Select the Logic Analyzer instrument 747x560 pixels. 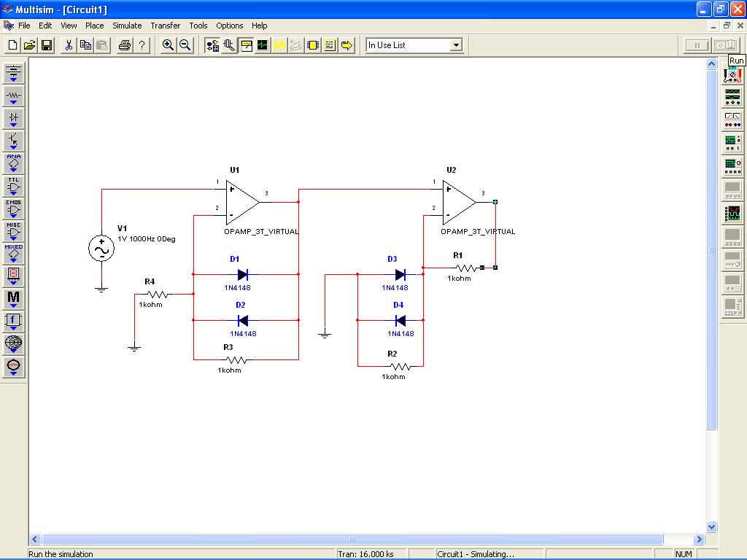pyautogui.click(x=732, y=214)
